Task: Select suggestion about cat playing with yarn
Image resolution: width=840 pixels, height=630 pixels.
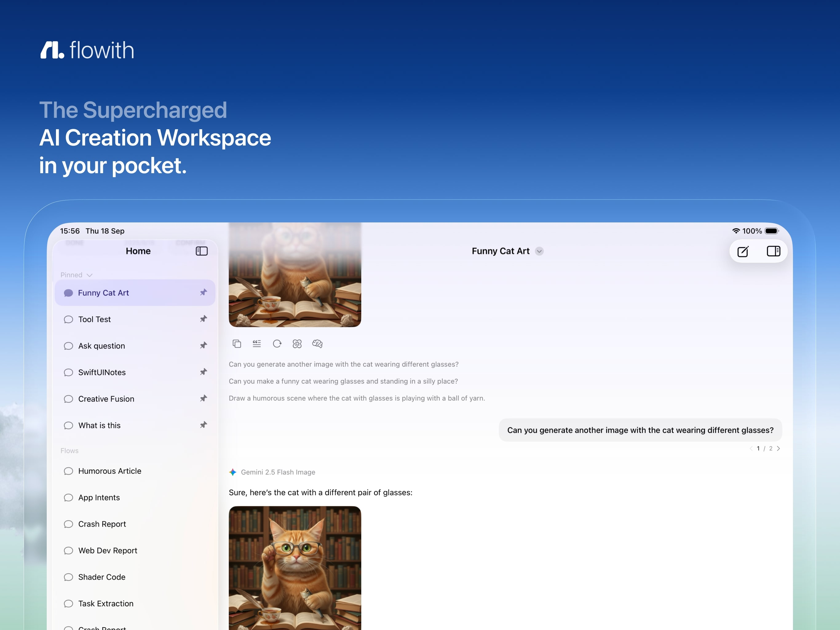Action: click(357, 398)
